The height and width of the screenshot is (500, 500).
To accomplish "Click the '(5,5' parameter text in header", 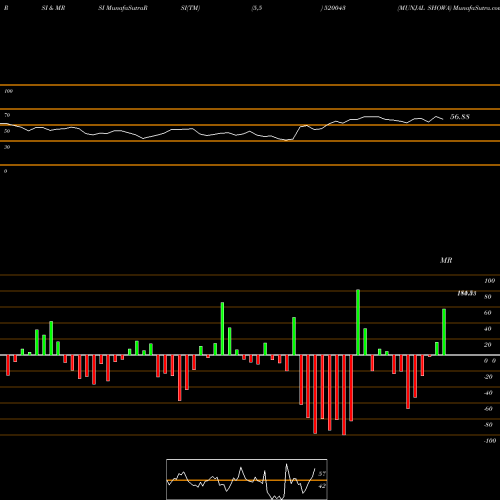I will coord(257,8).
